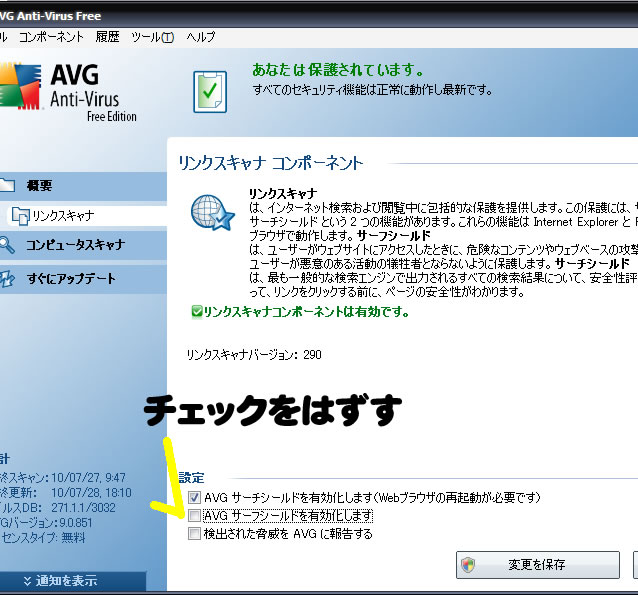Open the コンポーネント menu
Image resolution: width=638 pixels, height=595 pixels.
[x=51, y=37]
